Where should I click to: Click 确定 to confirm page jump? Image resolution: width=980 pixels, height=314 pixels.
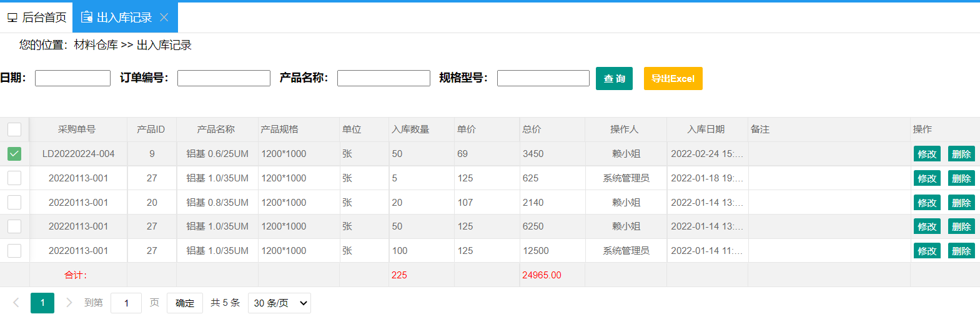coord(184,303)
